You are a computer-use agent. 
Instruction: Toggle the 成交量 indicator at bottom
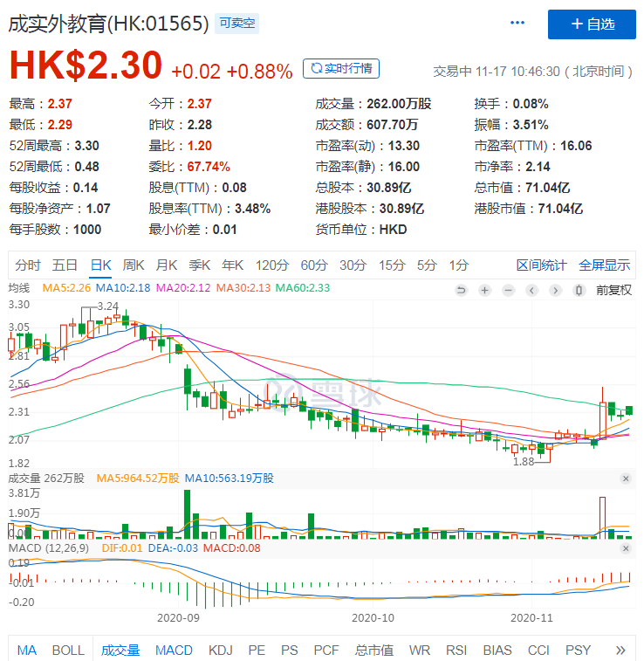120,650
